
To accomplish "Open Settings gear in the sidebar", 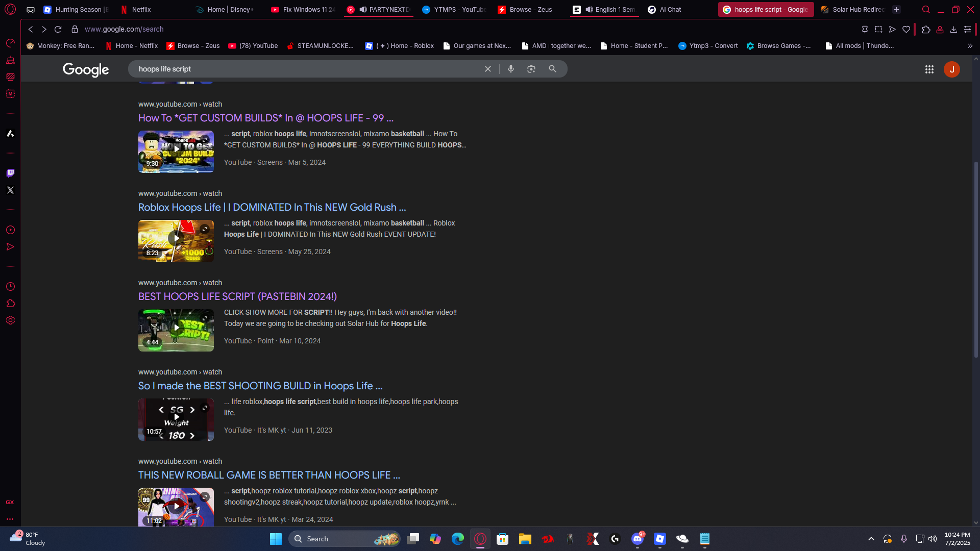I will (10, 320).
